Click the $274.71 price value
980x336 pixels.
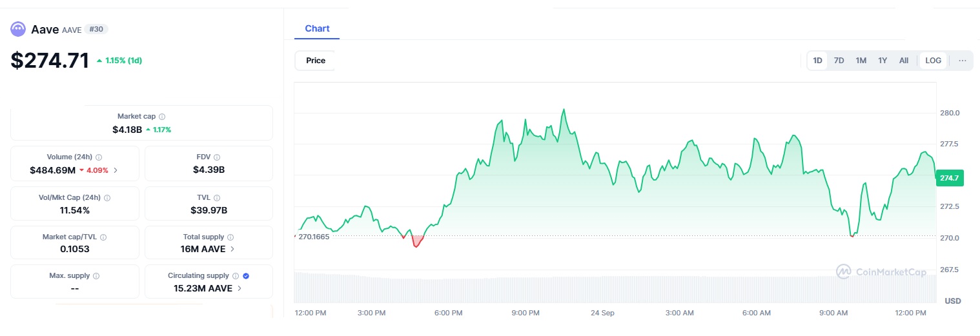click(50, 61)
